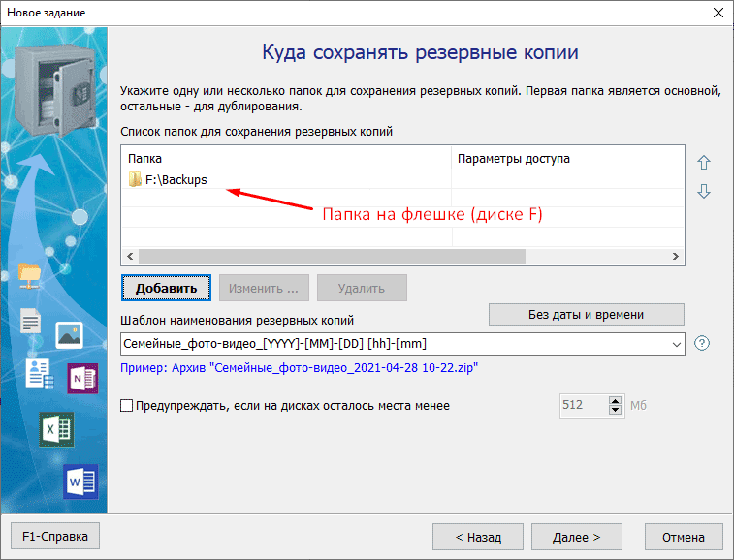Open F1-Справка help
Image resolution: width=734 pixels, height=560 pixels.
(x=55, y=536)
